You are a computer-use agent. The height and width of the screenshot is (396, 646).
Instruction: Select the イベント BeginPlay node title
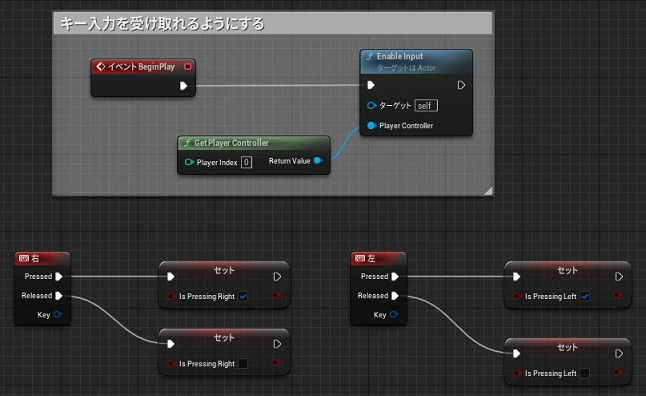[141, 67]
